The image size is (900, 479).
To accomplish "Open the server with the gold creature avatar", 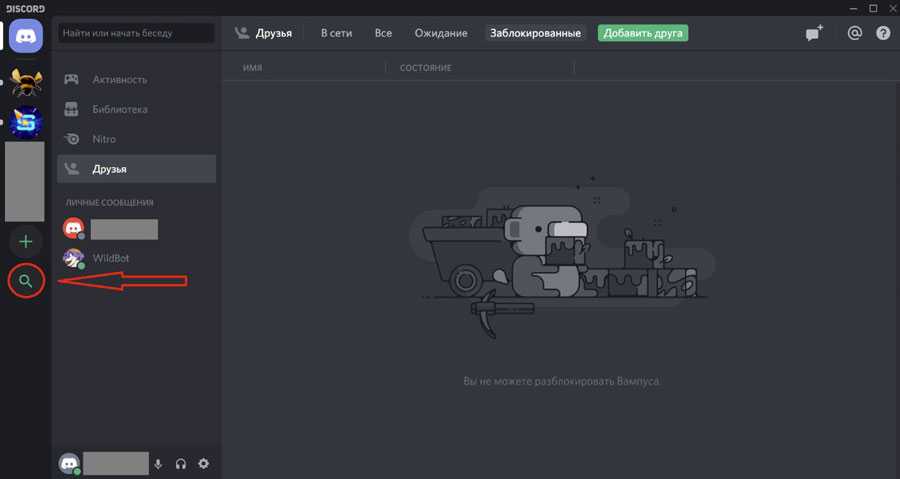I will 26,82.
